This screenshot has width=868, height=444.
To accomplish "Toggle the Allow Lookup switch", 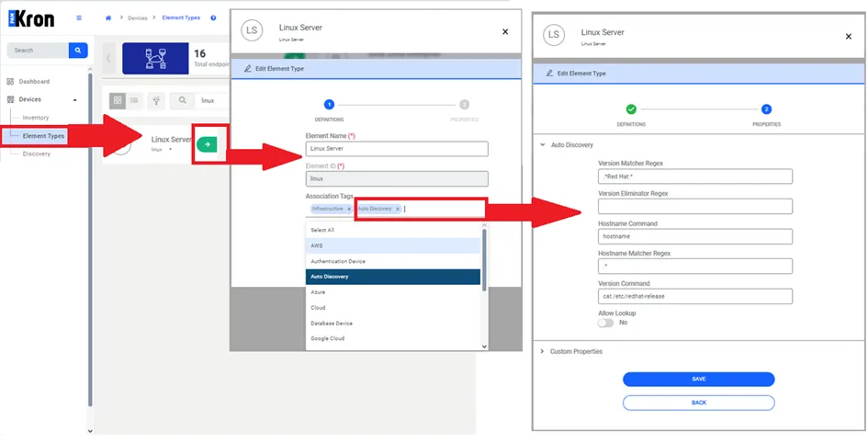I will (605, 323).
